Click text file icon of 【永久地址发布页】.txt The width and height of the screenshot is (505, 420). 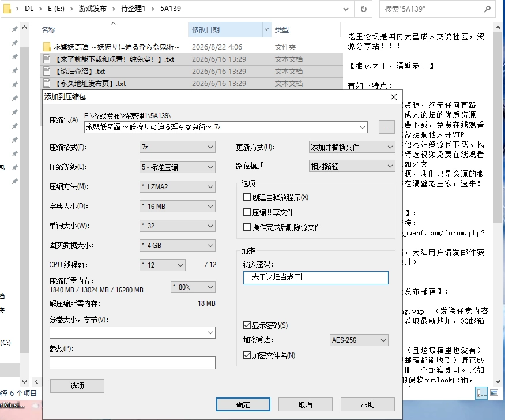pos(47,84)
